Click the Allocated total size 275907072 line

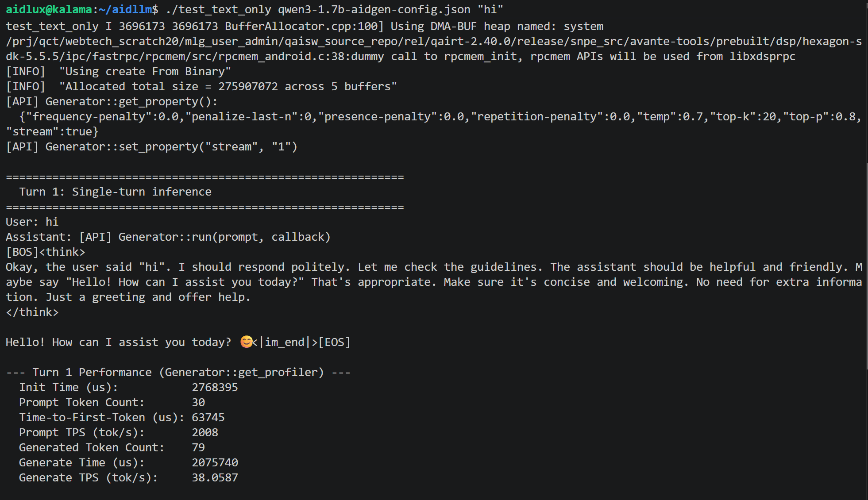coord(201,86)
